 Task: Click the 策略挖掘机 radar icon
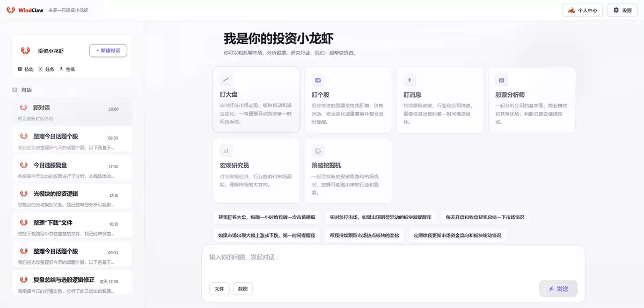[318, 151]
